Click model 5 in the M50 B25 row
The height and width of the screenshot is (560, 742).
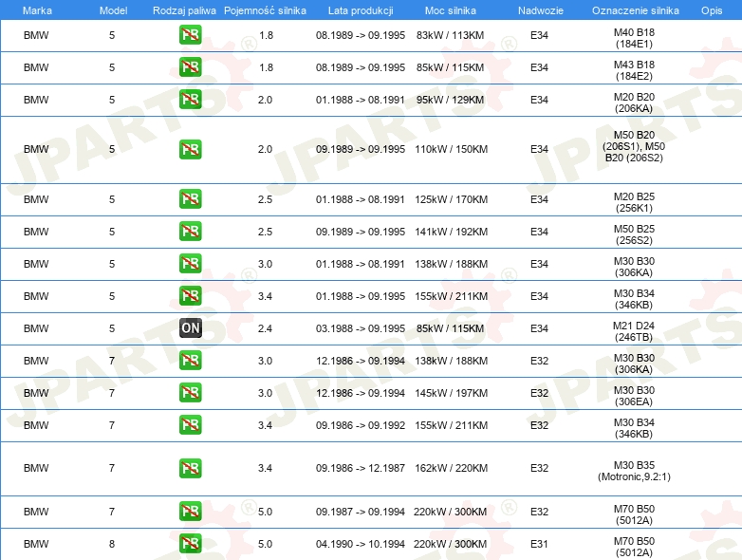(x=112, y=232)
